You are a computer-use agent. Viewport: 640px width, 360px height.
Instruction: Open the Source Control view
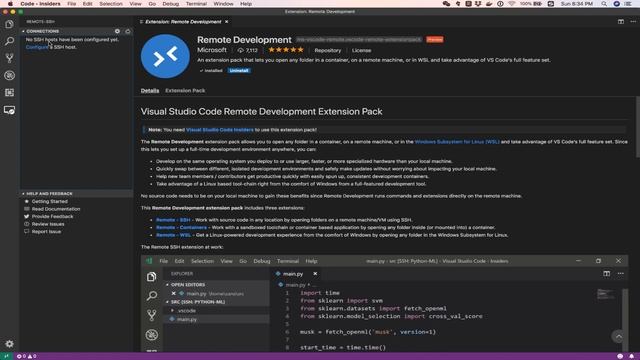pos(9,58)
